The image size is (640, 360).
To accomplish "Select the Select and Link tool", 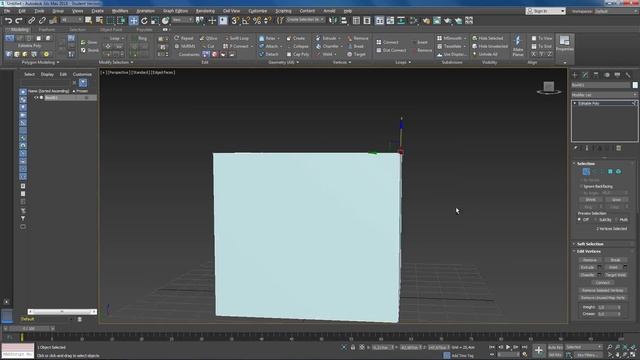I will pyautogui.click(x=31, y=20).
